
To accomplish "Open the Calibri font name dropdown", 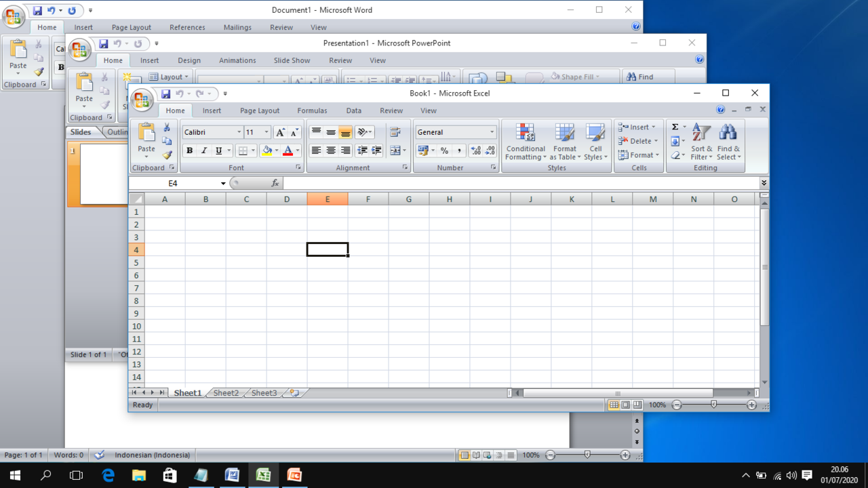I will coord(239,132).
